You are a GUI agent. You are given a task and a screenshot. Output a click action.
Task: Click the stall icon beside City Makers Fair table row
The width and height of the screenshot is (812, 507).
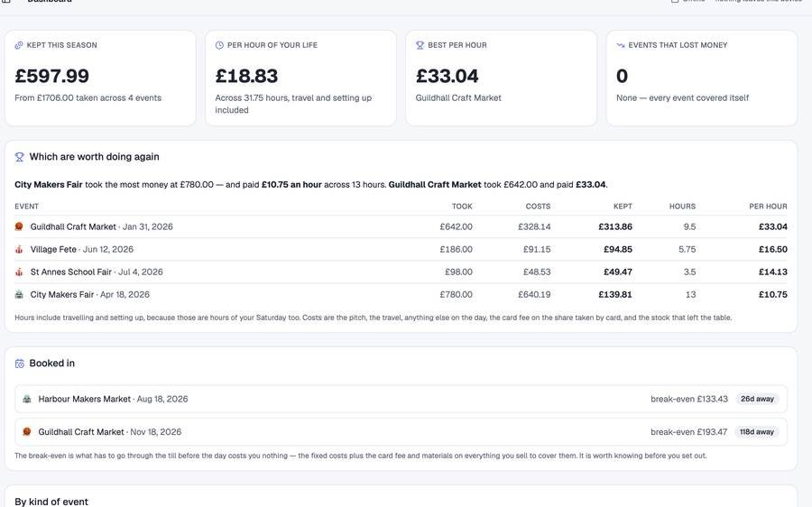19,295
